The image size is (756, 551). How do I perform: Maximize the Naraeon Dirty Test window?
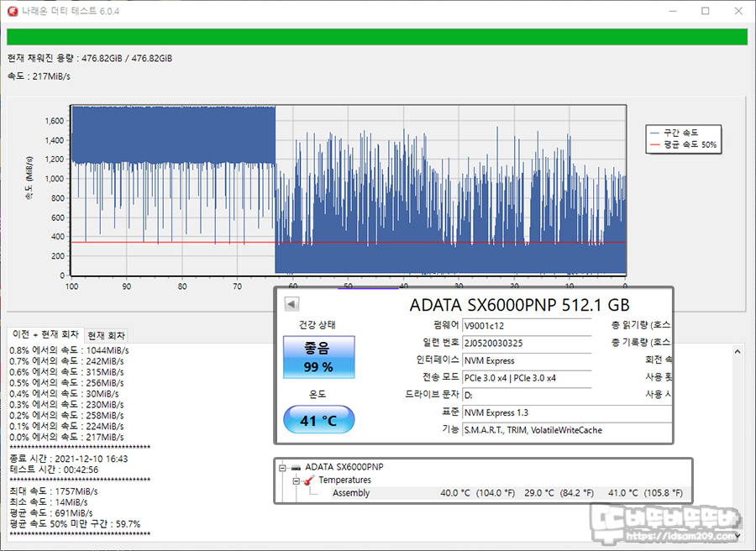coord(705,11)
